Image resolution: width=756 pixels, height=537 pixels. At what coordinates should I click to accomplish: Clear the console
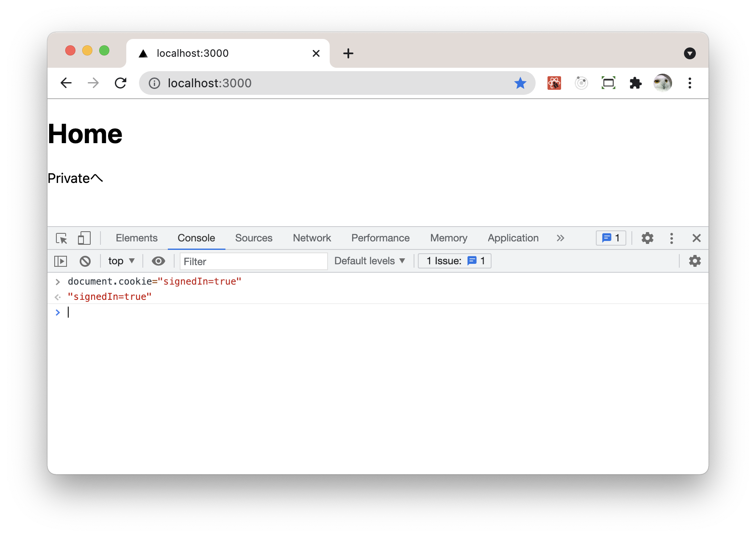point(85,261)
